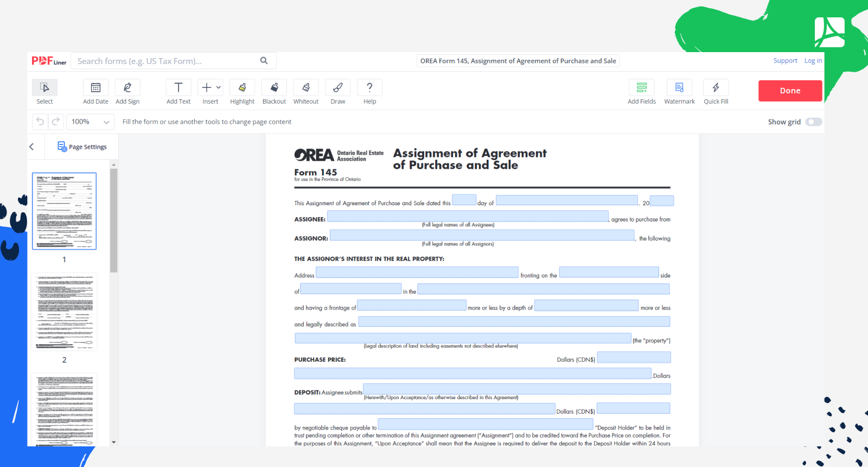Click the PDFLiner logo
Viewport: 868px width, 467px height.
[x=49, y=61]
